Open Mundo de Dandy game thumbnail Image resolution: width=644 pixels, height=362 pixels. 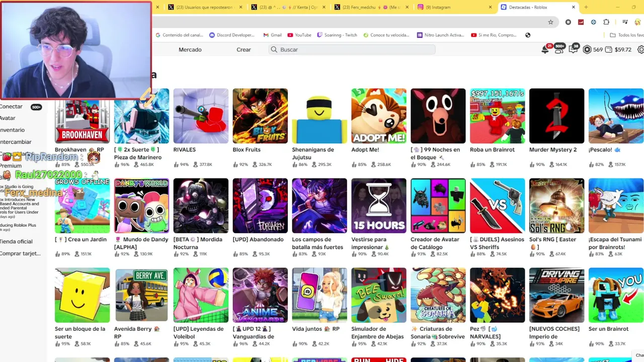click(141, 206)
